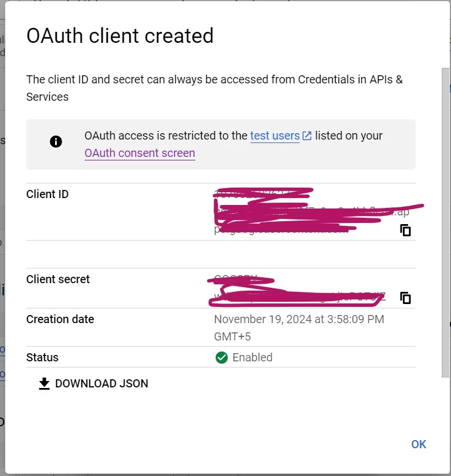
Task: Copy the Client ID to clipboard
Action: (x=405, y=230)
